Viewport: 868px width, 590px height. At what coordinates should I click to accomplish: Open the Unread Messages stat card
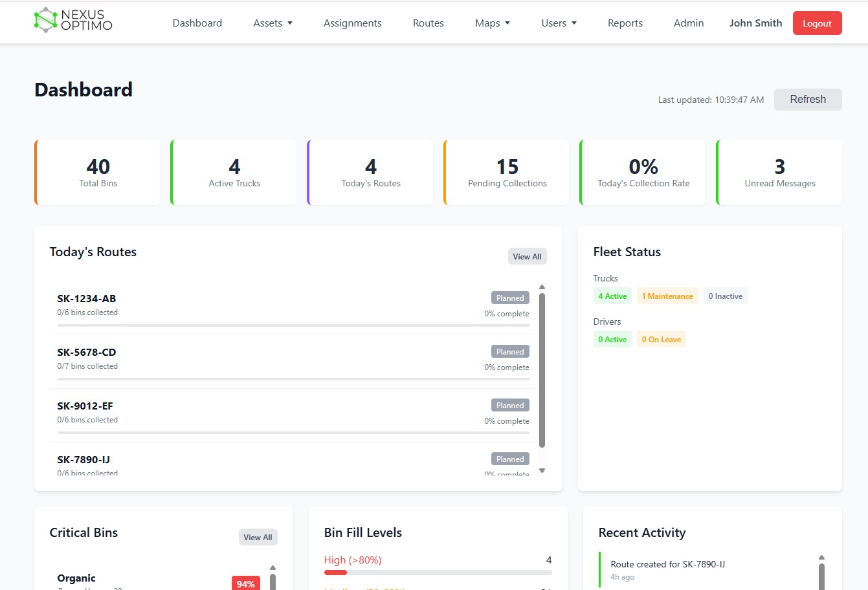(x=779, y=173)
